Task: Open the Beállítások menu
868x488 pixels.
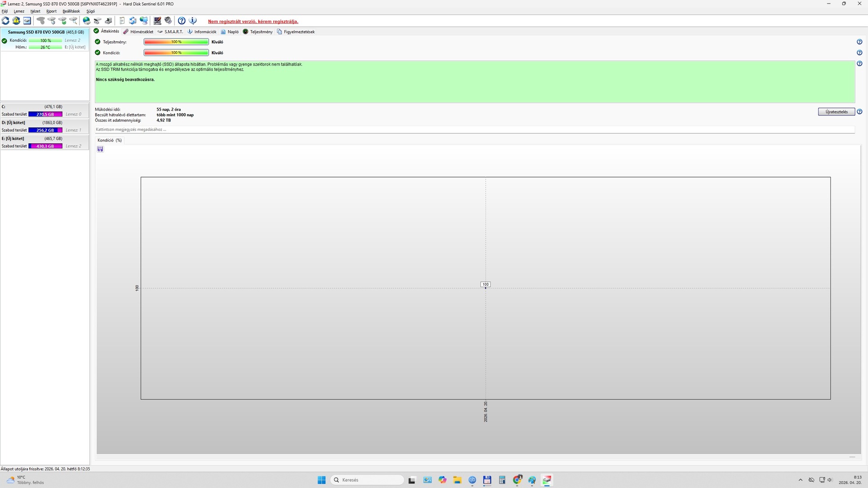Action: pos(71,11)
